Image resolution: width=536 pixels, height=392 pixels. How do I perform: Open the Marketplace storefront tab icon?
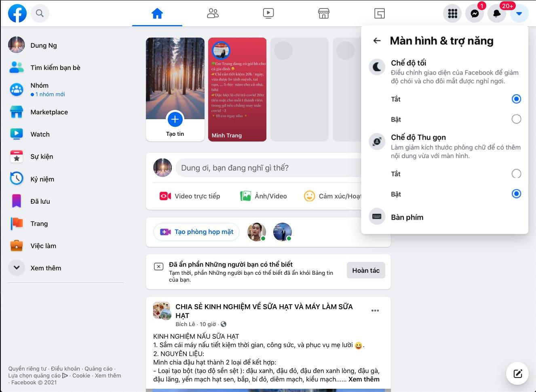pyautogui.click(x=323, y=13)
